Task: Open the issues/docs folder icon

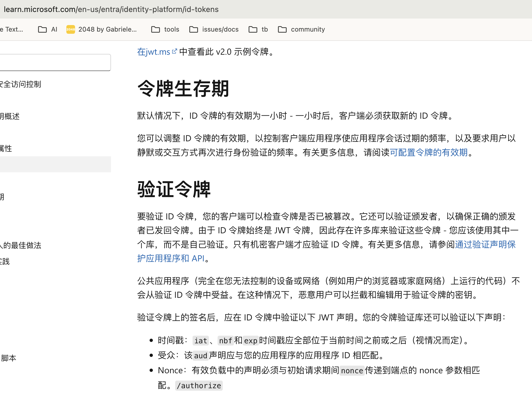Action: click(x=194, y=29)
